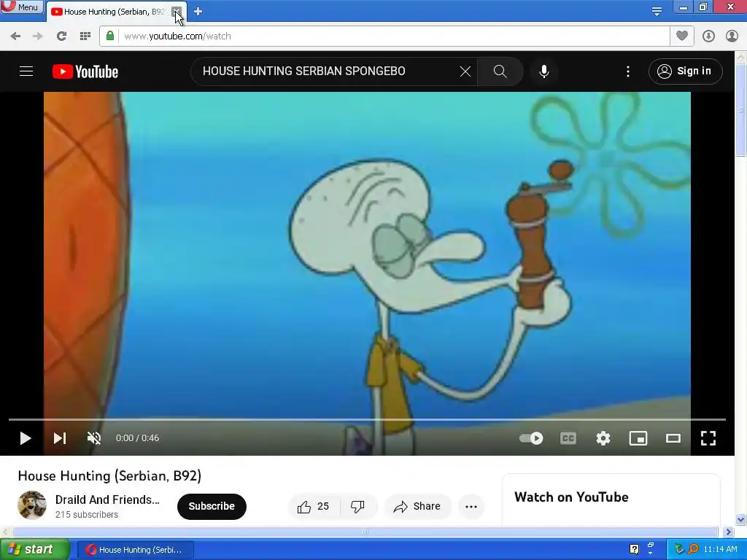Switch to theater mode
The image size is (747, 560).
673,438
